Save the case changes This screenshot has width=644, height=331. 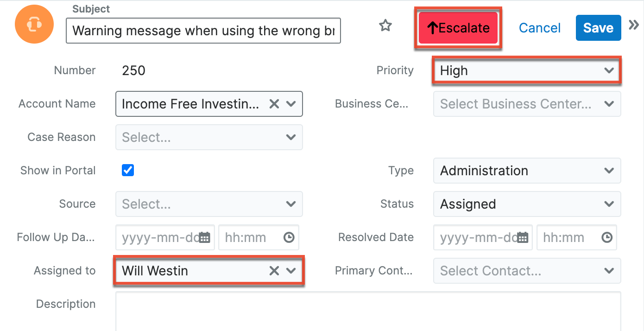point(598,28)
